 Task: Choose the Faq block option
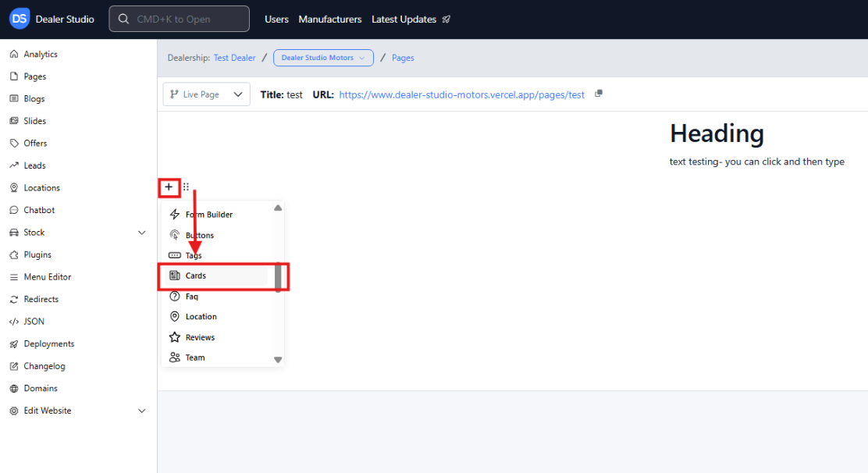(x=192, y=297)
